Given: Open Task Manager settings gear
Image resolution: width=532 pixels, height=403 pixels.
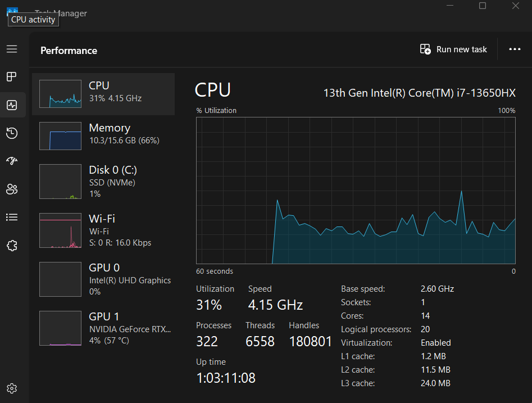Looking at the screenshot, I should [x=12, y=388].
